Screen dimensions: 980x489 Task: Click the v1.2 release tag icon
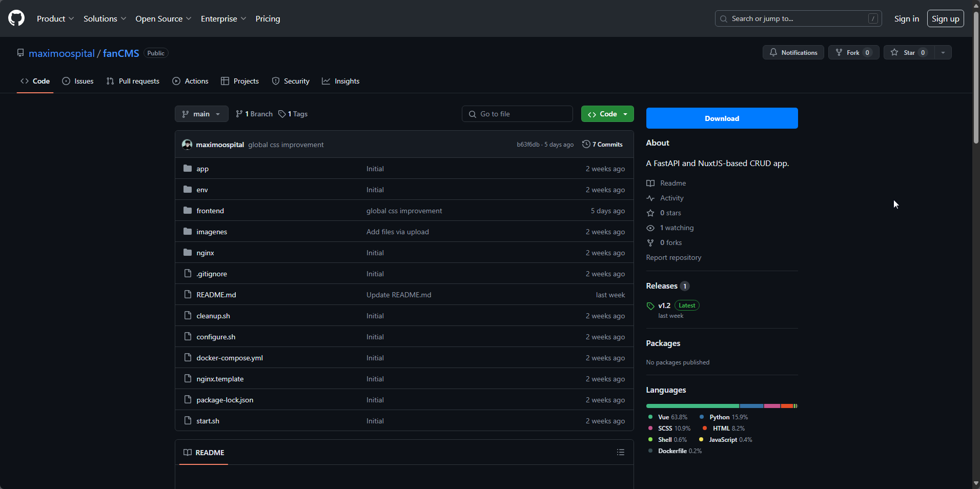click(650, 306)
